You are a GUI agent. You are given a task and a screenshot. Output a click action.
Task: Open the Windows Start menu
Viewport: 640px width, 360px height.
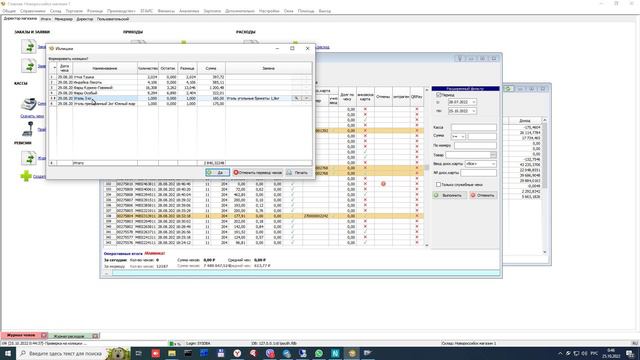click(x=8, y=353)
